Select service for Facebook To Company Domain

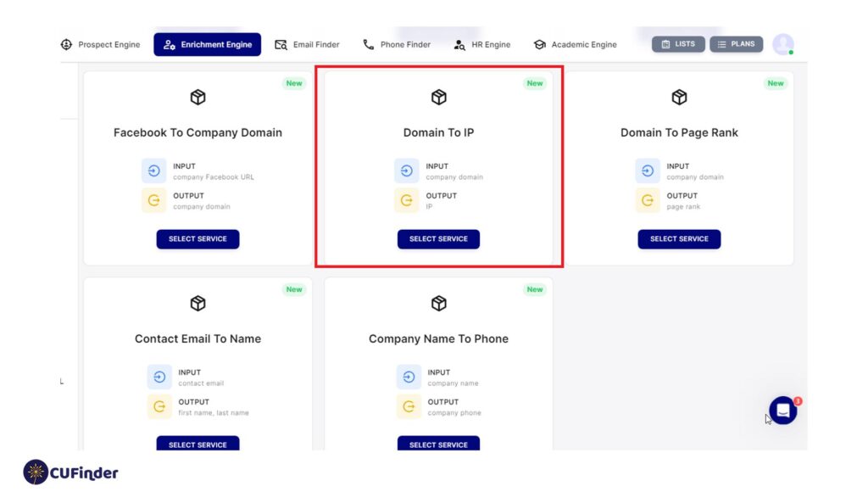pyautogui.click(x=198, y=239)
